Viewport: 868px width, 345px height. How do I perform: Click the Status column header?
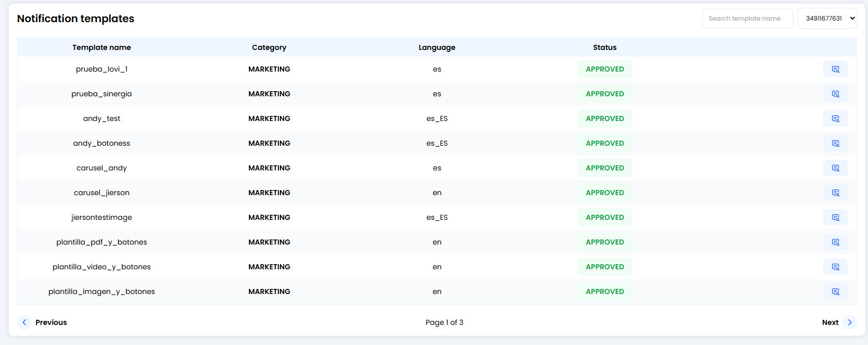point(605,47)
